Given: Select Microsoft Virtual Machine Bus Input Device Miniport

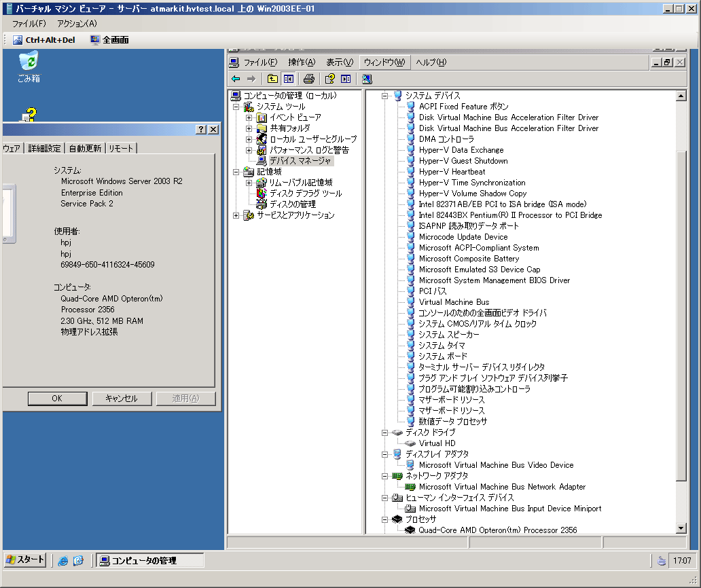Looking at the screenshot, I should click(509, 509).
